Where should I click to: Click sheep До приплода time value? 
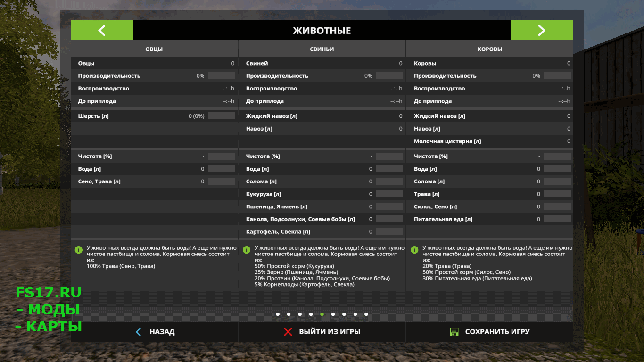[x=229, y=101]
